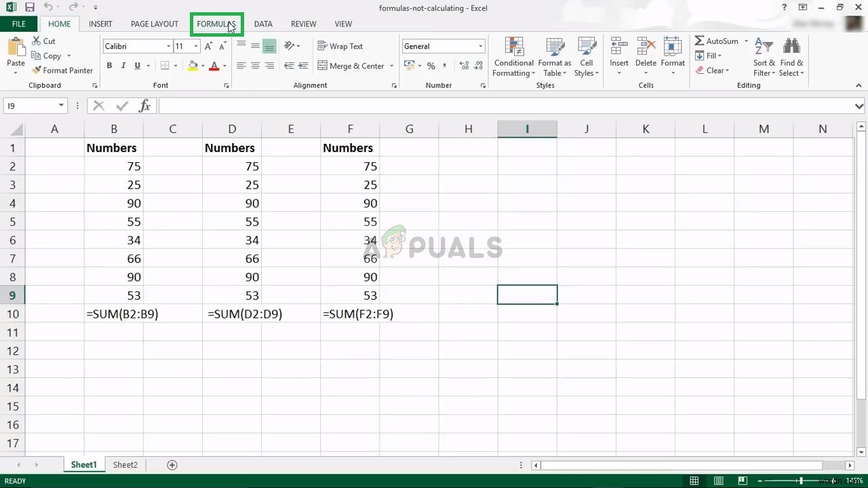Open the font size 11 dropdown
Screen dimensions: 868x488
pyautogui.click(x=196, y=46)
